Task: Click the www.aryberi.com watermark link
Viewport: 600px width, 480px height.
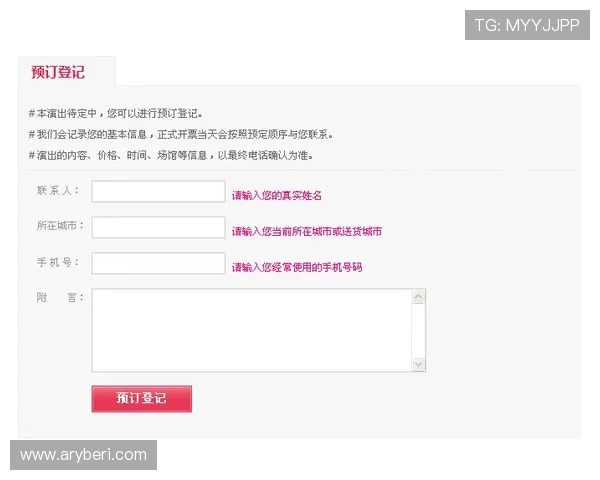Action: coord(83,455)
